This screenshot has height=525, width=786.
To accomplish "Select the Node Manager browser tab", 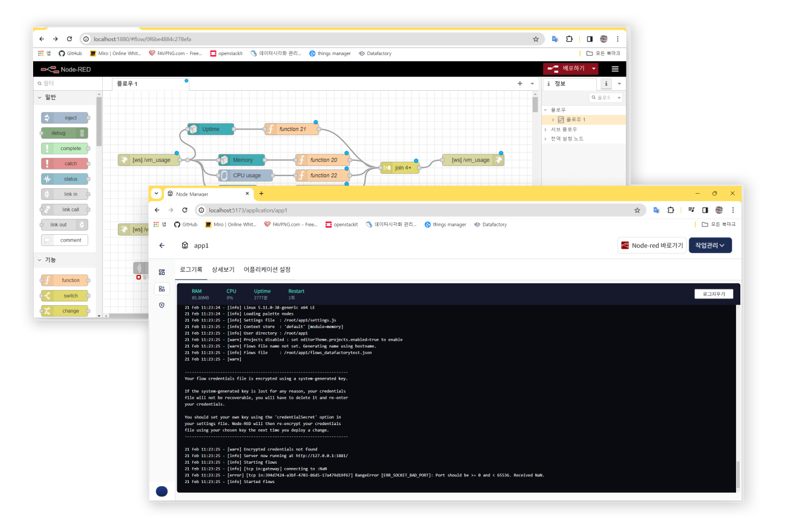I will pos(208,194).
